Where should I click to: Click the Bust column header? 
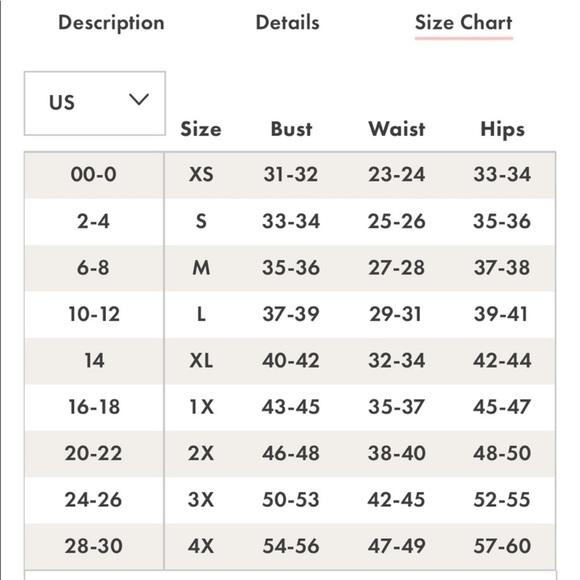pyautogui.click(x=291, y=129)
